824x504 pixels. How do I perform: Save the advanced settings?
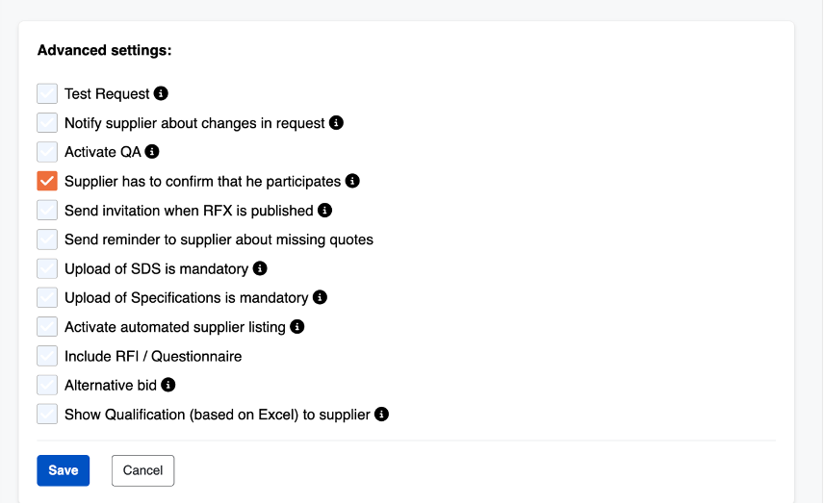click(x=64, y=470)
